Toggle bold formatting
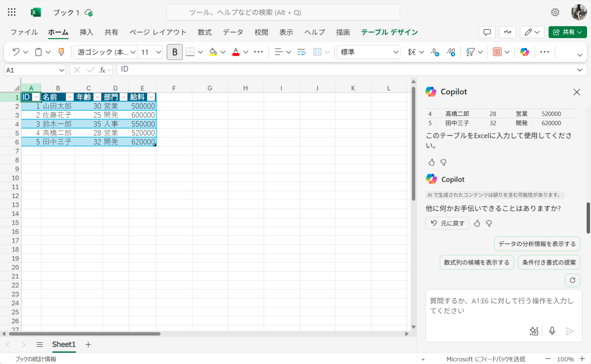 (174, 52)
